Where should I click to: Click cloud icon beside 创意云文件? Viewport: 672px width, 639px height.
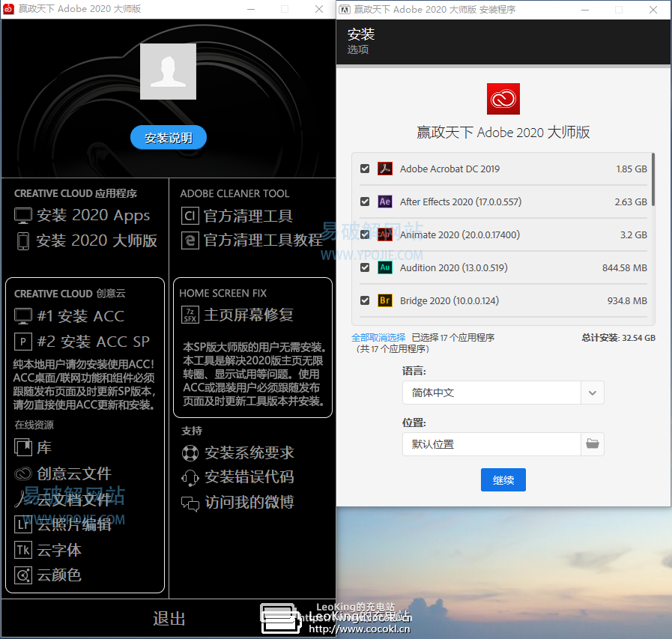click(x=23, y=473)
